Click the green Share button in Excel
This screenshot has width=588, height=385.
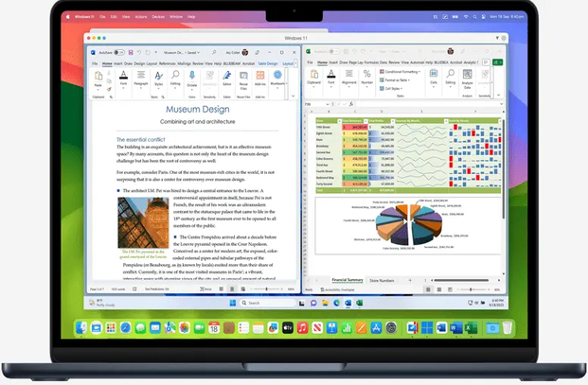(x=498, y=62)
